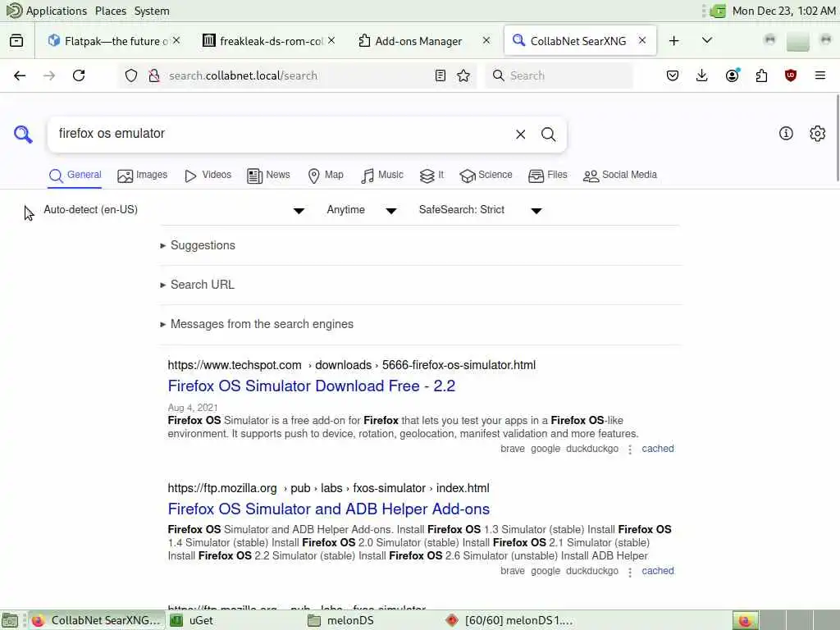This screenshot has height=630, width=840.
Task: Select the Map search category
Action: click(326, 176)
